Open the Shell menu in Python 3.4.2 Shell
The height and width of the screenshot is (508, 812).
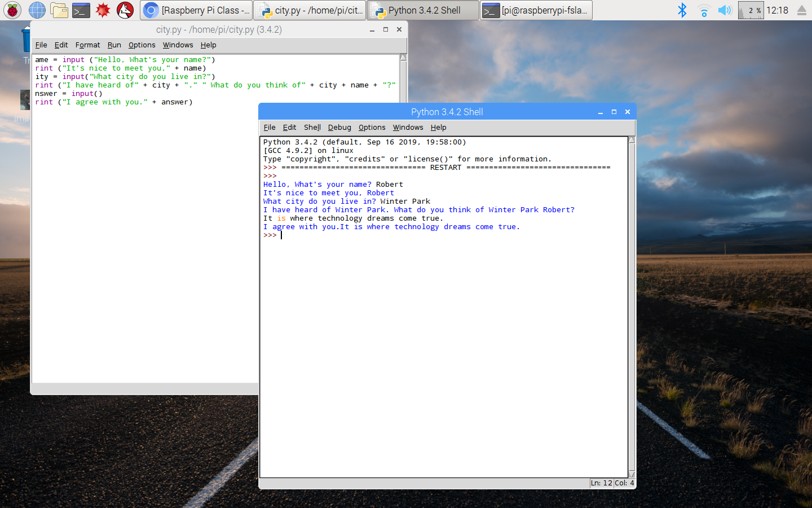(x=312, y=127)
